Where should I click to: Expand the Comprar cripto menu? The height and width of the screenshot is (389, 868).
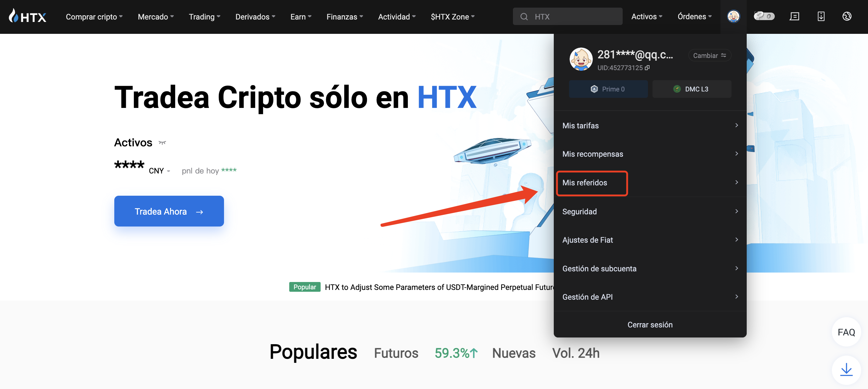94,16
